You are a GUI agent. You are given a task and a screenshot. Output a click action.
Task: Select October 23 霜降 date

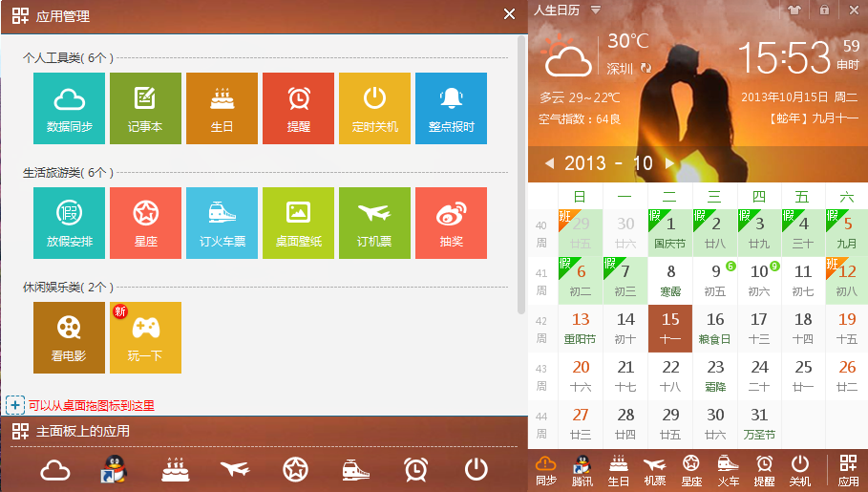point(714,376)
